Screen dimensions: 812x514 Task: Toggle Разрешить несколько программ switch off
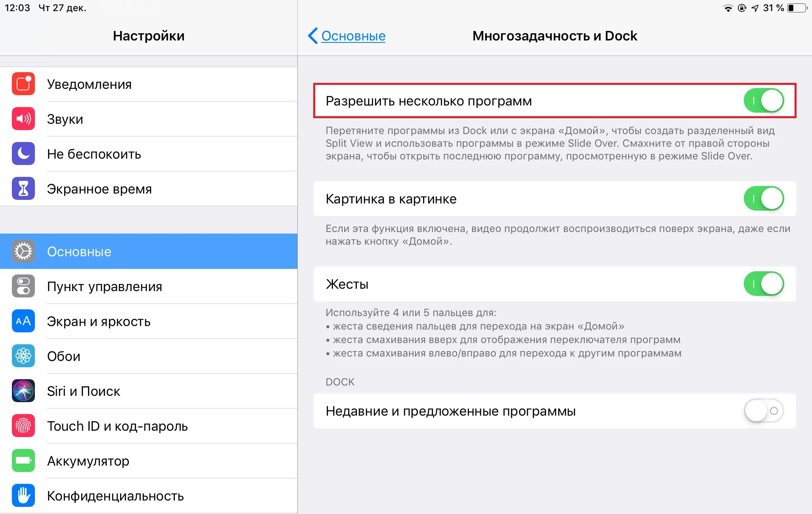click(x=764, y=101)
